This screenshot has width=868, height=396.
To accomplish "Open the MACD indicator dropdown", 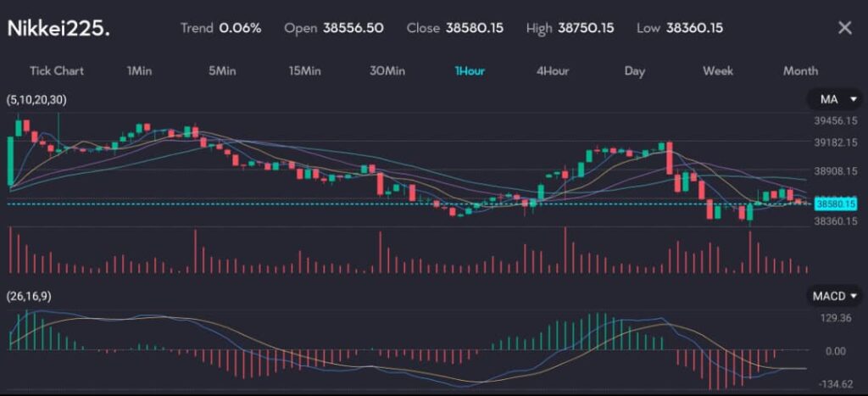I will tap(835, 296).
